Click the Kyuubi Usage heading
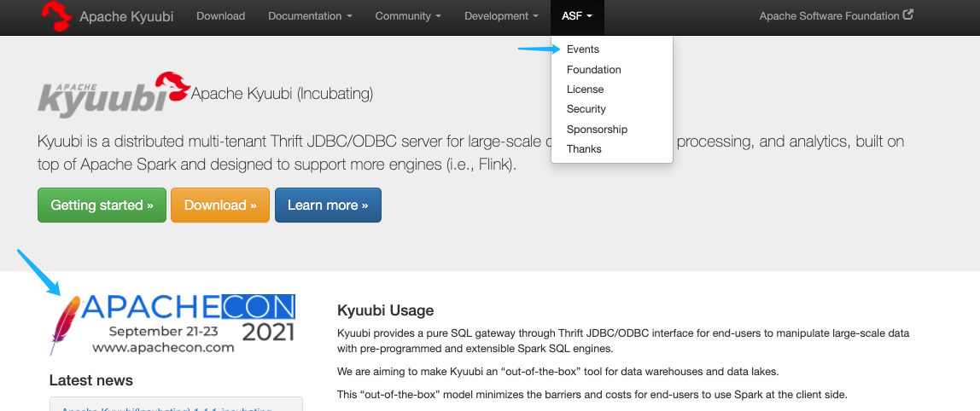 point(386,310)
